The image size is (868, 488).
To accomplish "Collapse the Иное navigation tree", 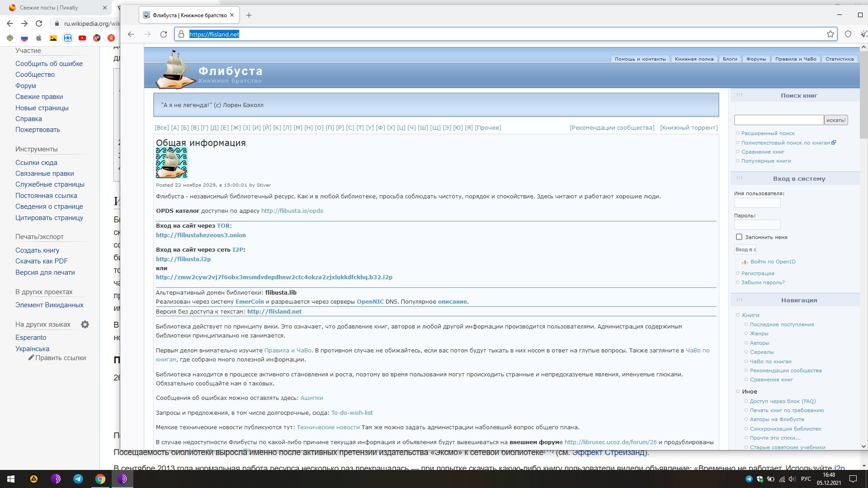I will point(738,392).
